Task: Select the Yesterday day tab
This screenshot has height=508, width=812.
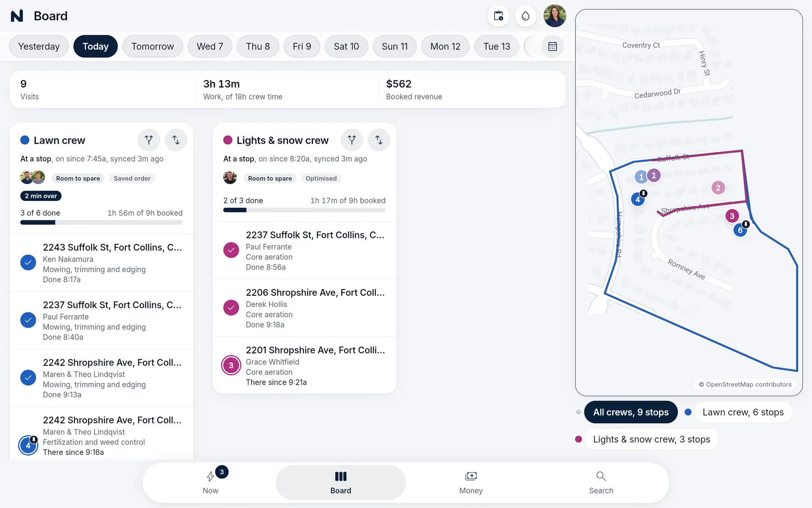Action: [39, 47]
